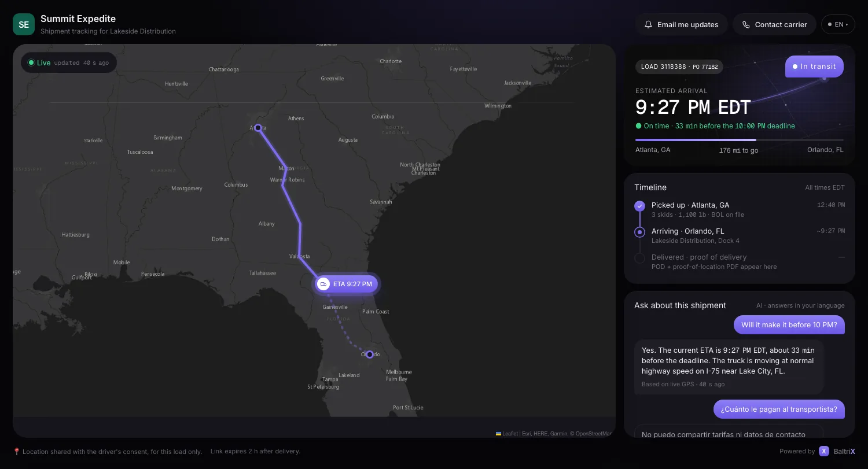
Task: Click the Delivered empty step circle
Action: [x=639, y=258]
